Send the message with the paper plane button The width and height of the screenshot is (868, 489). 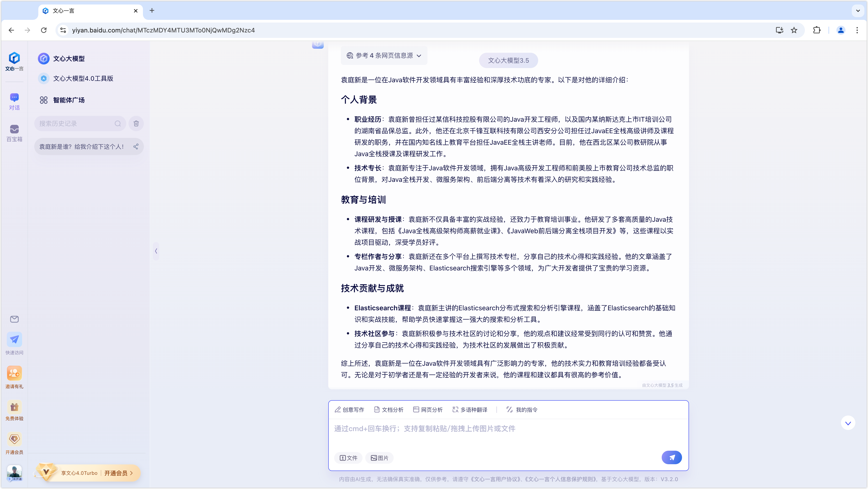click(x=672, y=457)
